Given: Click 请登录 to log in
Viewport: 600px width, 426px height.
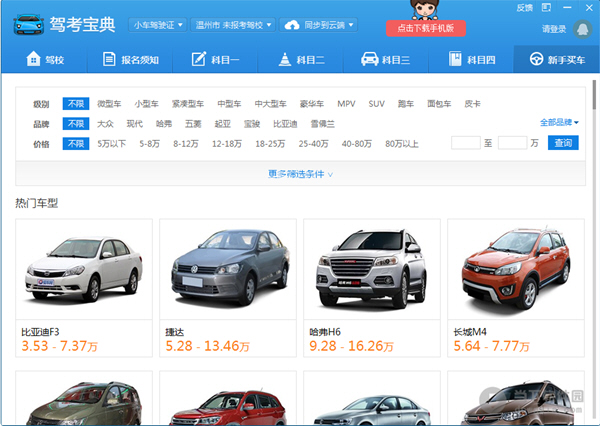Looking at the screenshot, I should [x=554, y=29].
